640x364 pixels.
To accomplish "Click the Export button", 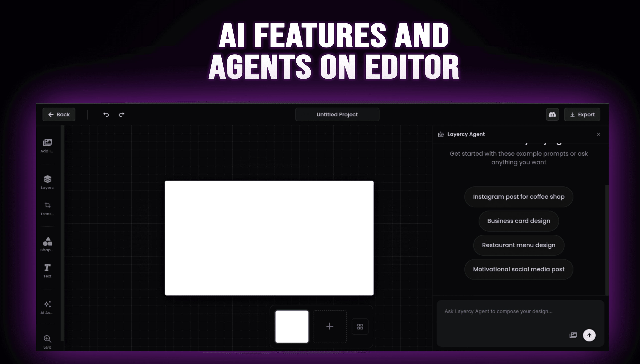I will pos(582,114).
